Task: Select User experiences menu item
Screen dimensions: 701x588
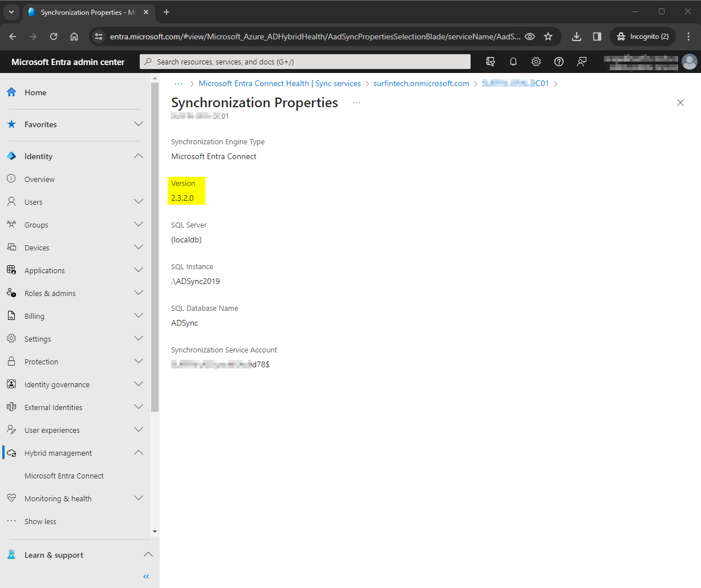Action: [52, 430]
